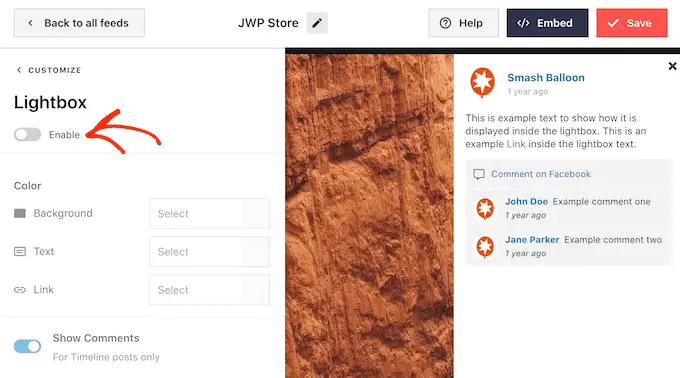
Task: Open the Text color select field
Action: [209, 251]
